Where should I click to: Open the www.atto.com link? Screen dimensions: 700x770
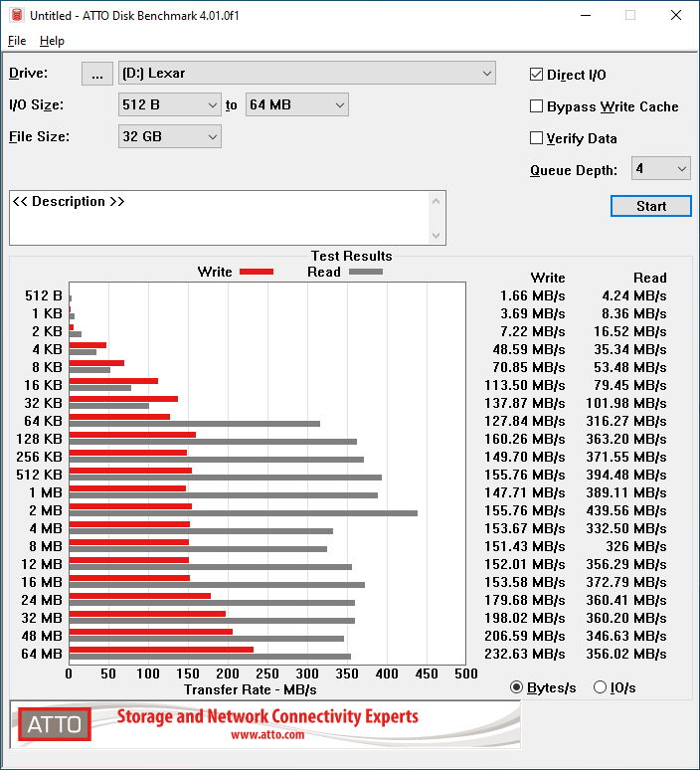pyautogui.click(x=267, y=735)
